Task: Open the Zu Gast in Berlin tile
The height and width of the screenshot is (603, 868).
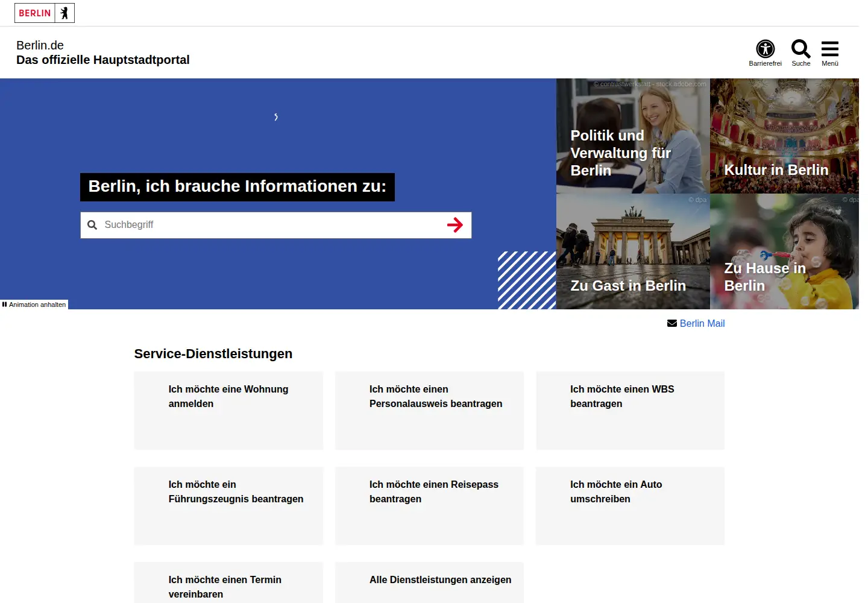Action: [x=633, y=251]
